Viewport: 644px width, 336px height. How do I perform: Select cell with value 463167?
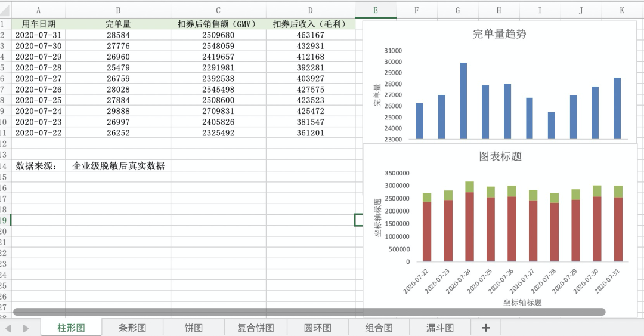pyautogui.click(x=311, y=35)
